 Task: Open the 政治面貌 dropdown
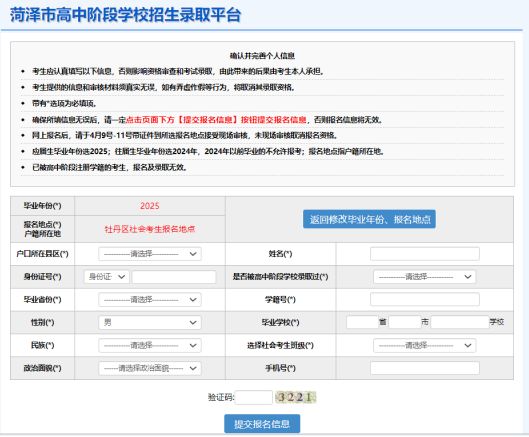click(150, 368)
